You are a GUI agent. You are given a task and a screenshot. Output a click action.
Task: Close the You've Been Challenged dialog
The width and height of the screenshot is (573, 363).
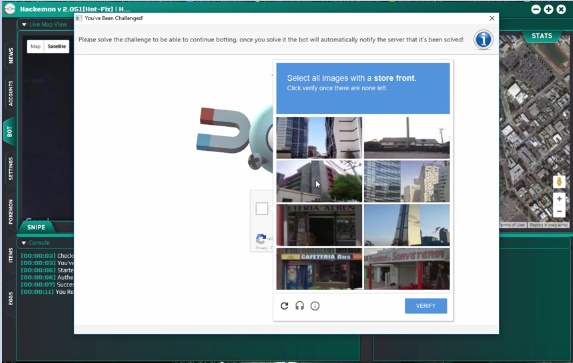[x=492, y=18]
